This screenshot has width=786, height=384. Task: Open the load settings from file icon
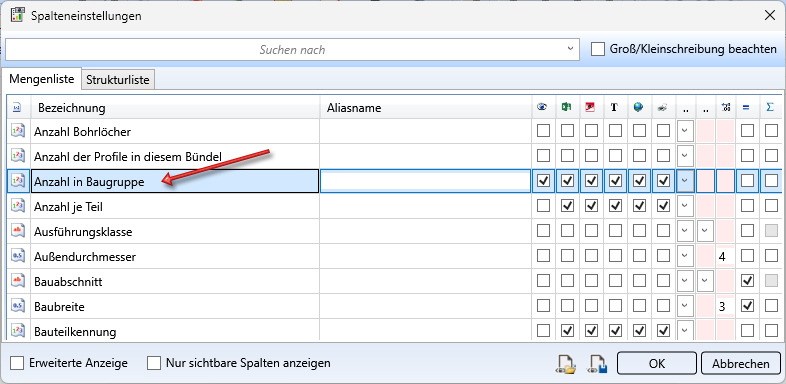point(567,364)
